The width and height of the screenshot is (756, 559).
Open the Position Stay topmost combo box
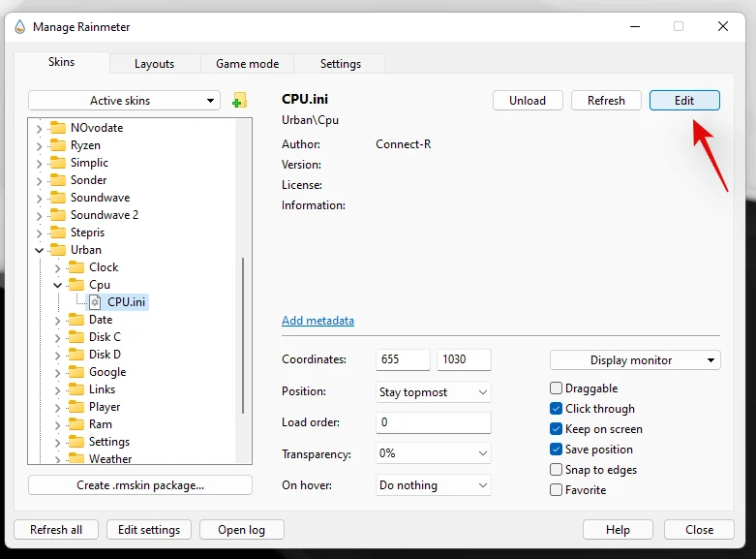[433, 392]
